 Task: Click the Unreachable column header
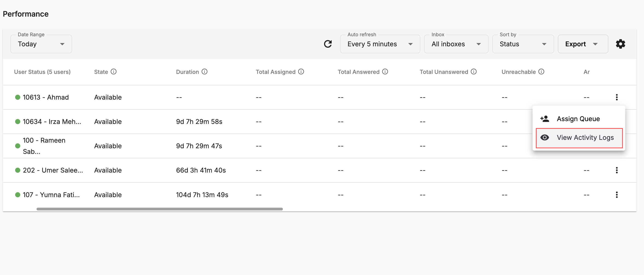518,72
